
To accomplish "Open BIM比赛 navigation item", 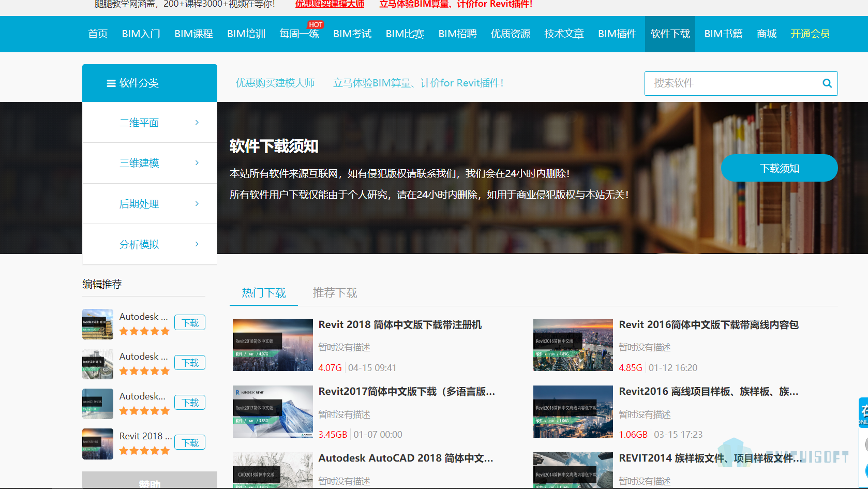I will tap(405, 34).
